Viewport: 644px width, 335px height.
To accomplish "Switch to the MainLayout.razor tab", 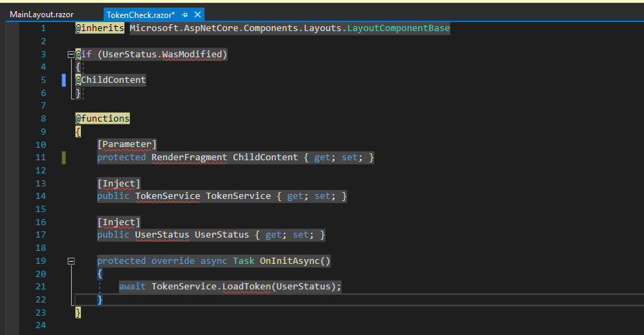I will click(x=41, y=15).
